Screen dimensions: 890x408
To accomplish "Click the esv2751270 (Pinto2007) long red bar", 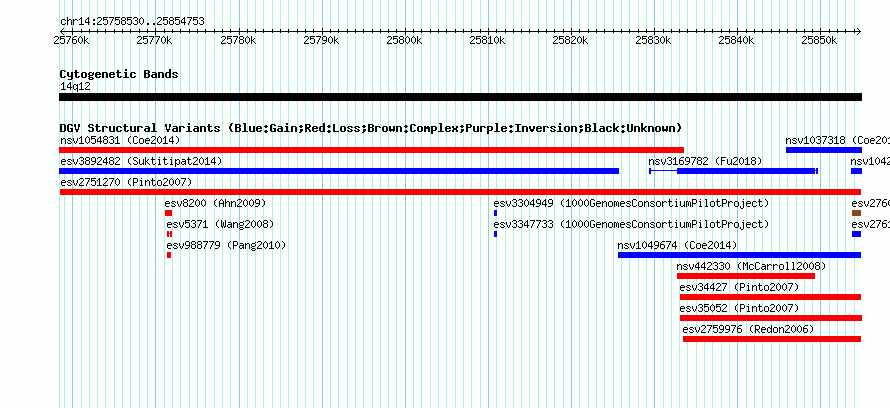I will tap(460, 192).
